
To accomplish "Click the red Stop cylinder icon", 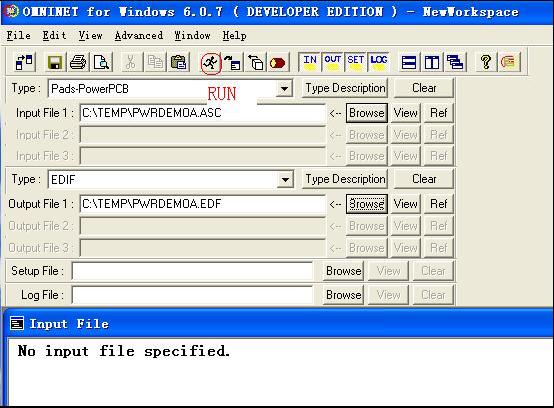I will [278, 63].
